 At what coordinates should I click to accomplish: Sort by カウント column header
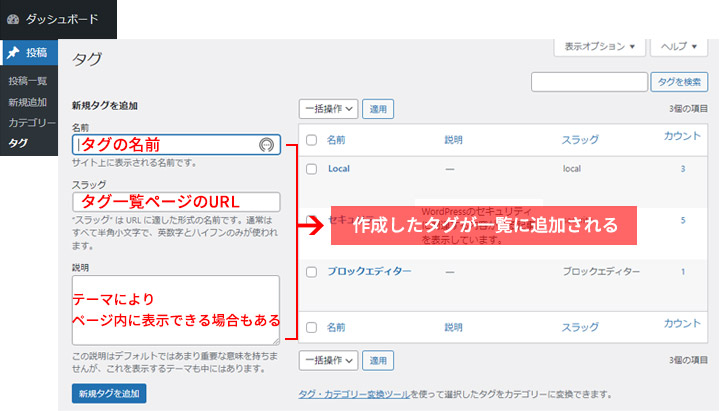coord(682,136)
